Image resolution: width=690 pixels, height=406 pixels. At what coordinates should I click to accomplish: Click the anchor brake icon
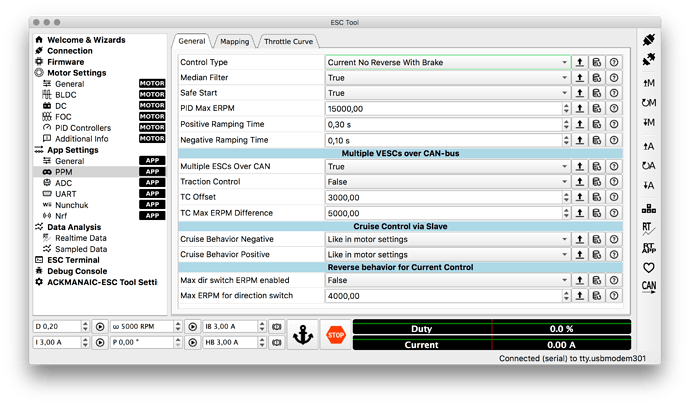[303, 335]
